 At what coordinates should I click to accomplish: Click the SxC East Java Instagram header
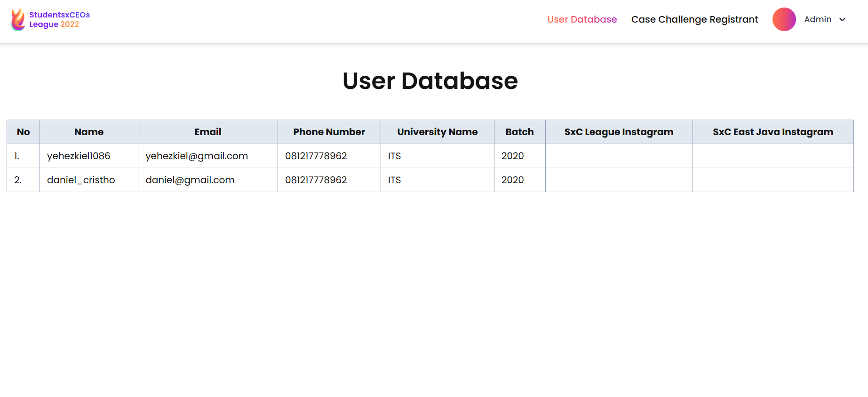click(772, 132)
